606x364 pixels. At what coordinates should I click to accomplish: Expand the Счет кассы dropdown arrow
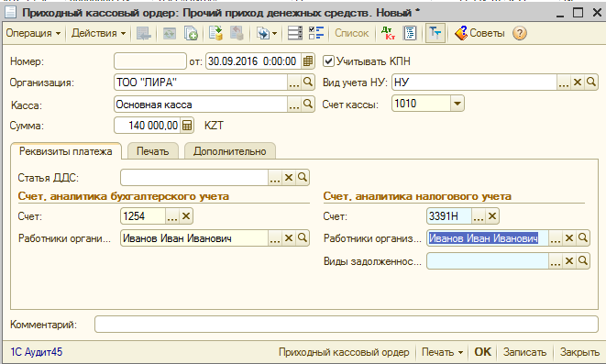pyautogui.click(x=457, y=104)
